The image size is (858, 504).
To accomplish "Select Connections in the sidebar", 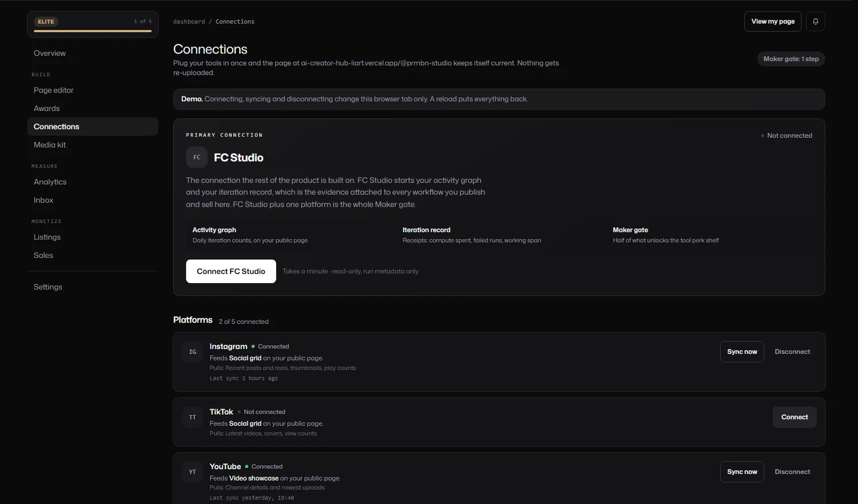I will click(x=93, y=126).
